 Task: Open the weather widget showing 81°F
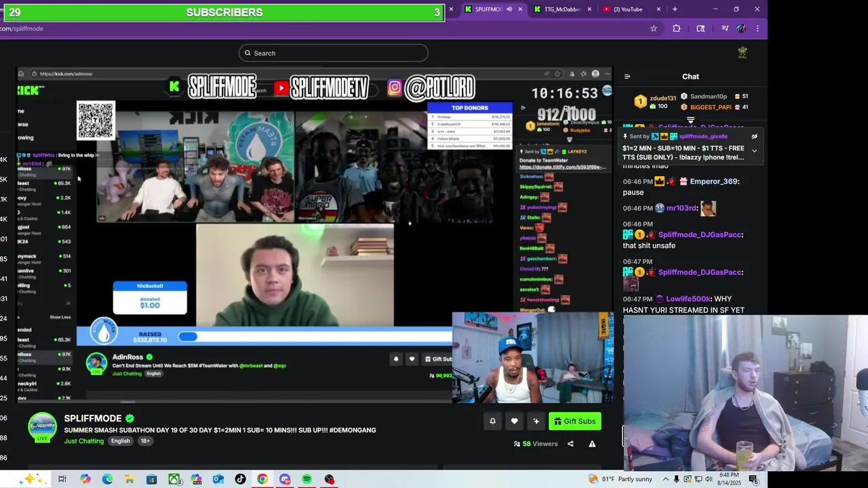click(620, 479)
